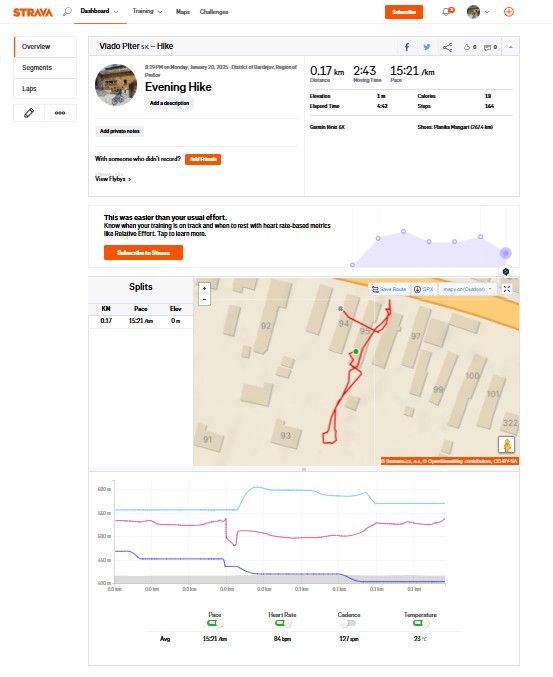This screenshot has width=553, height=677.
Task: Toggle the Heart Rate chart switch
Action: pos(282,623)
